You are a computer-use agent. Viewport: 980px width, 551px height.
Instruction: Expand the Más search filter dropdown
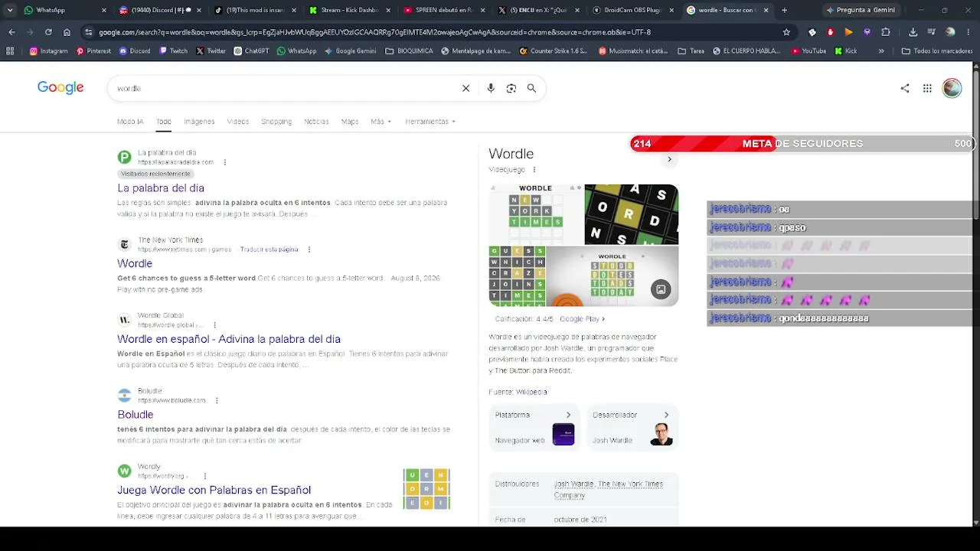point(381,122)
